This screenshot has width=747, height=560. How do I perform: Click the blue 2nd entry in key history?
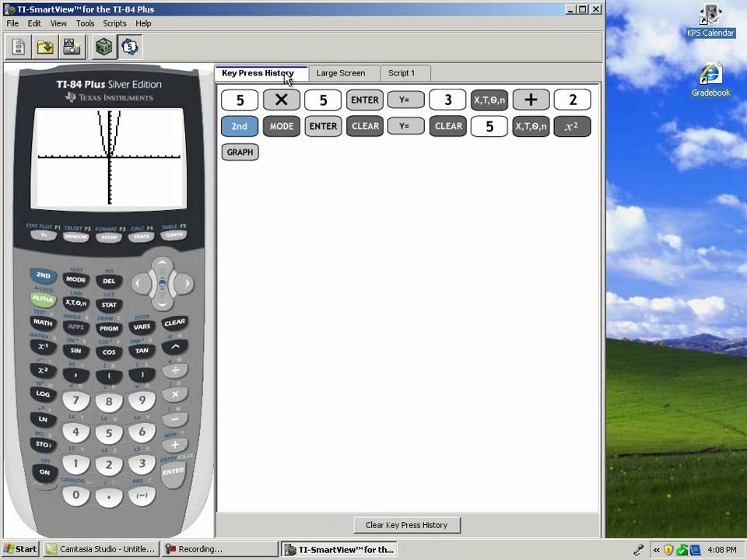click(239, 126)
